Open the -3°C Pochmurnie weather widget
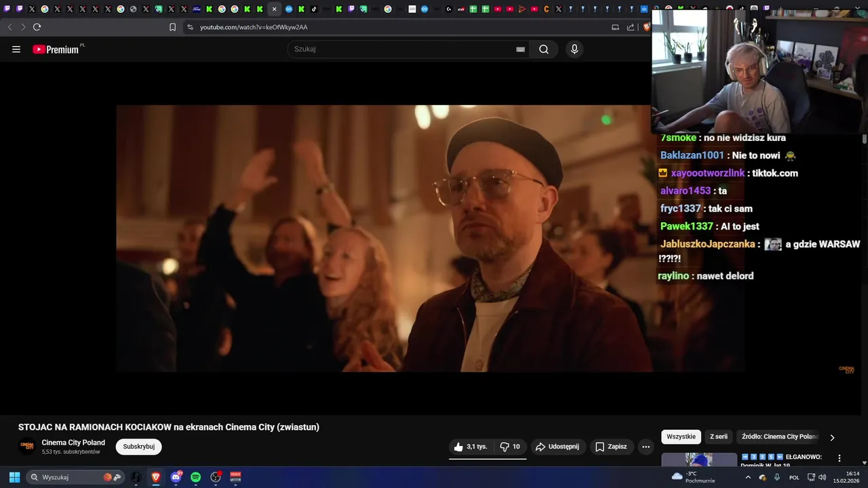The image size is (868, 488). (694, 477)
